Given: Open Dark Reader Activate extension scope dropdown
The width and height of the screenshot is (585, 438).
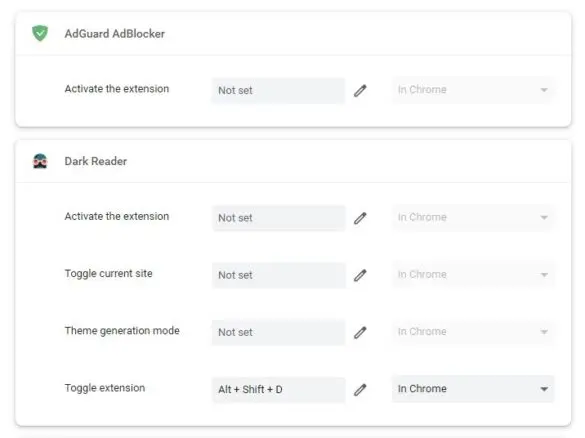Looking at the screenshot, I should [473, 218].
